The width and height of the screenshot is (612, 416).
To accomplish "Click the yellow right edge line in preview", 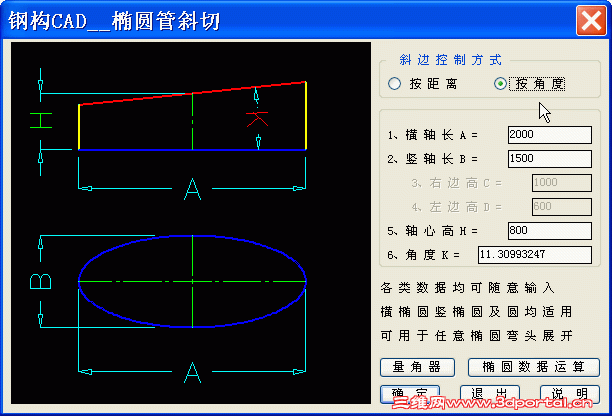I will [x=306, y=116].
